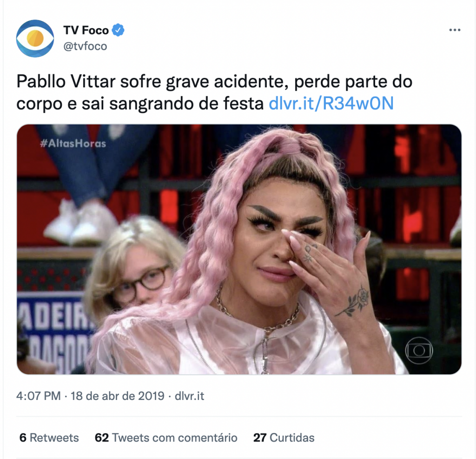
Task: View the 27 Curtidas list
Action: click(284, 438)
